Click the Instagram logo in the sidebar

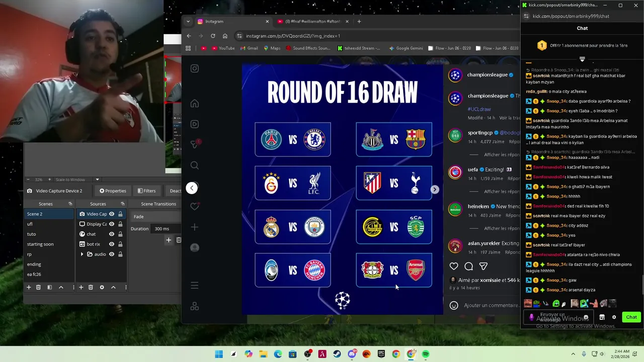tap(195, 69)
